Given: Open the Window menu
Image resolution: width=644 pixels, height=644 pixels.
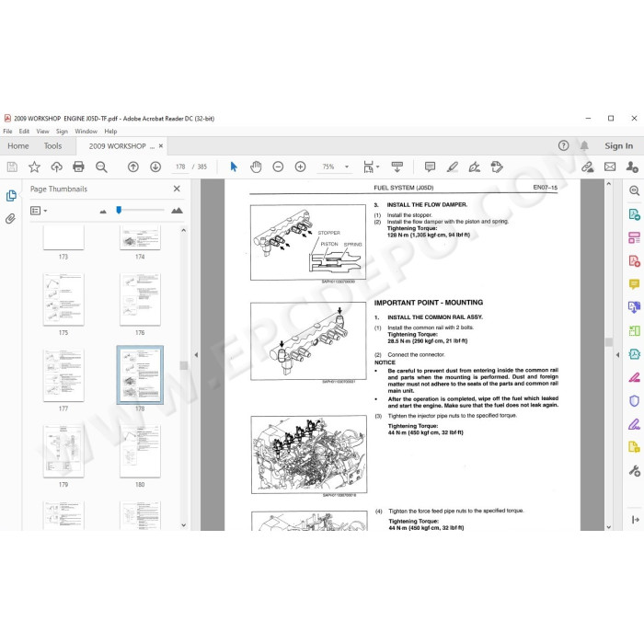Looking at the screenshot, I should (86, 132).
